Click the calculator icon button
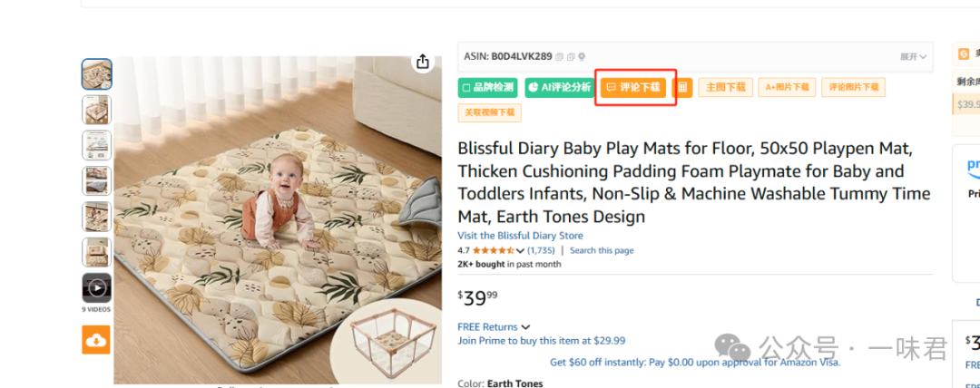The image size is (980, 388). [x=682, y=87]
